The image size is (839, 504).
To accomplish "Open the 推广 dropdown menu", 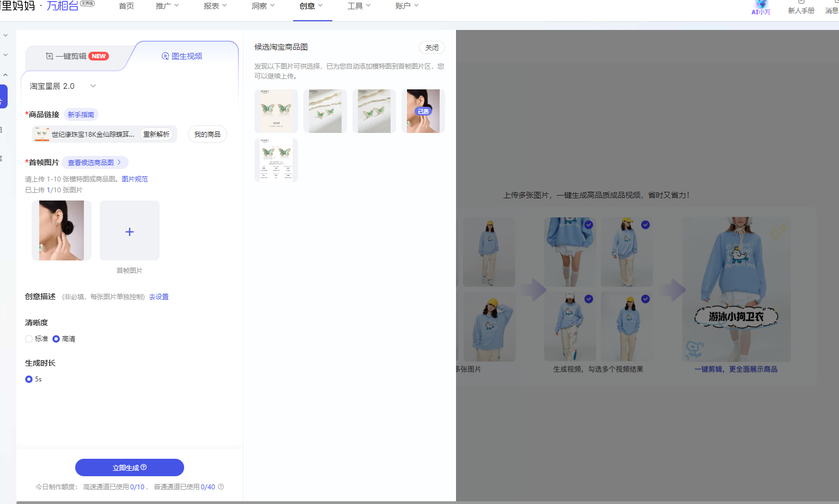I will (167, 6).
